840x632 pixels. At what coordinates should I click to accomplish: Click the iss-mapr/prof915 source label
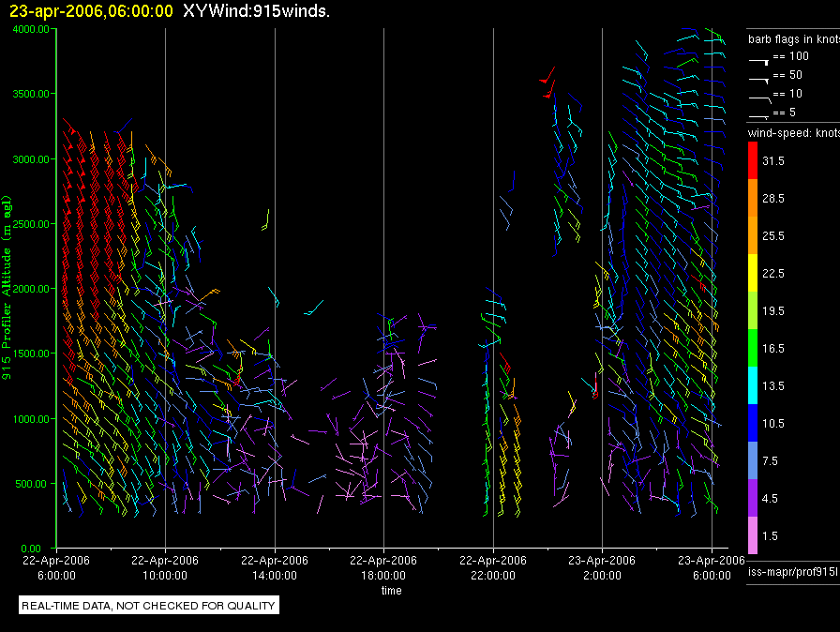click(794, 572)
